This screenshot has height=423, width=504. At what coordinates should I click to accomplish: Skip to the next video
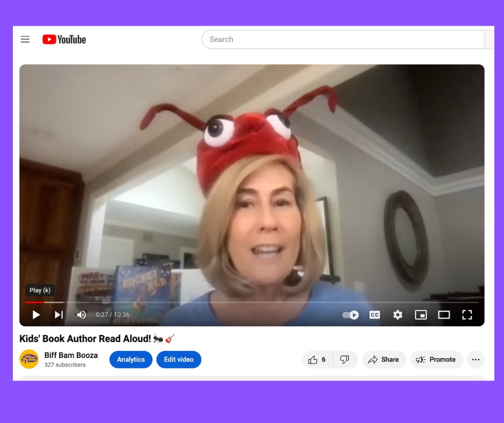[x=59, y=315]
